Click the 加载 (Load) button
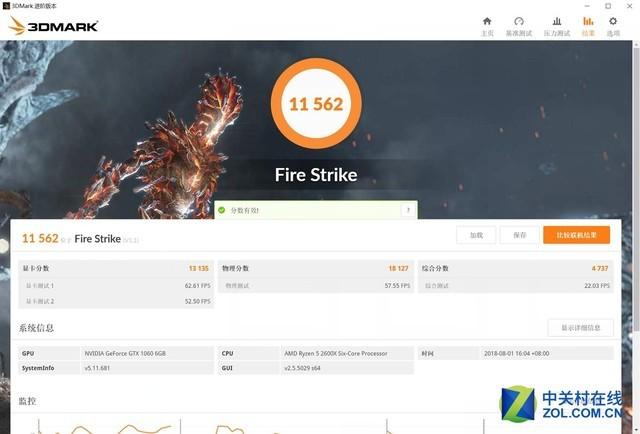The image size is (640, 434). (x=476, y=235)
